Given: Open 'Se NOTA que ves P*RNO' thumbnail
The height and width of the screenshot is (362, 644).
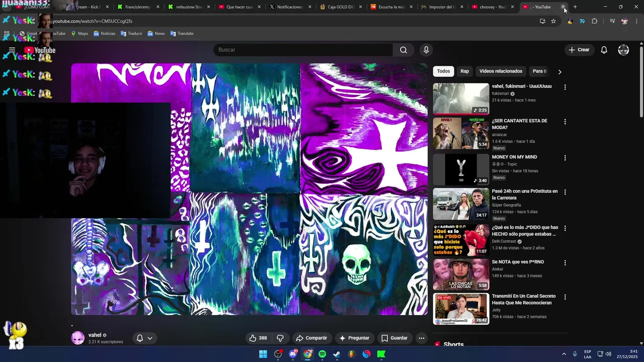Looking at the screenshot, I should pyautogui.click(x=461, y=275).
